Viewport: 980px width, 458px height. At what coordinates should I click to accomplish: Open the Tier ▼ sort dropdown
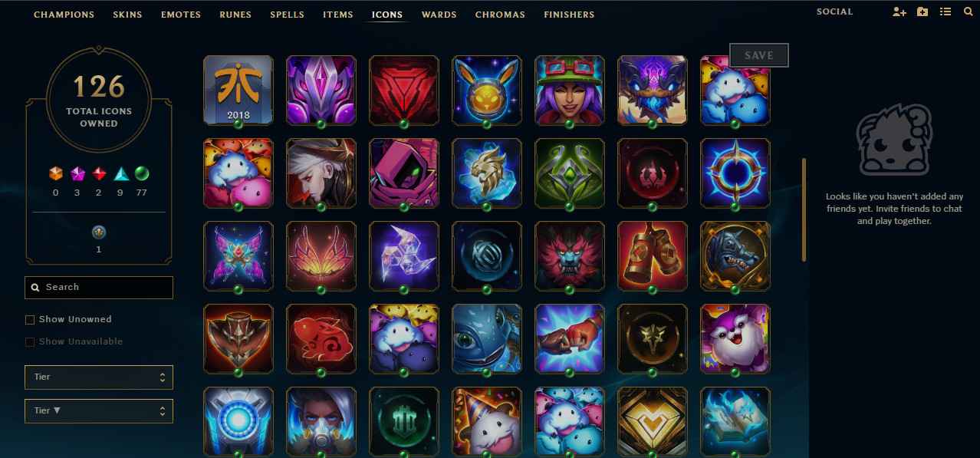[x=99, y=411]
